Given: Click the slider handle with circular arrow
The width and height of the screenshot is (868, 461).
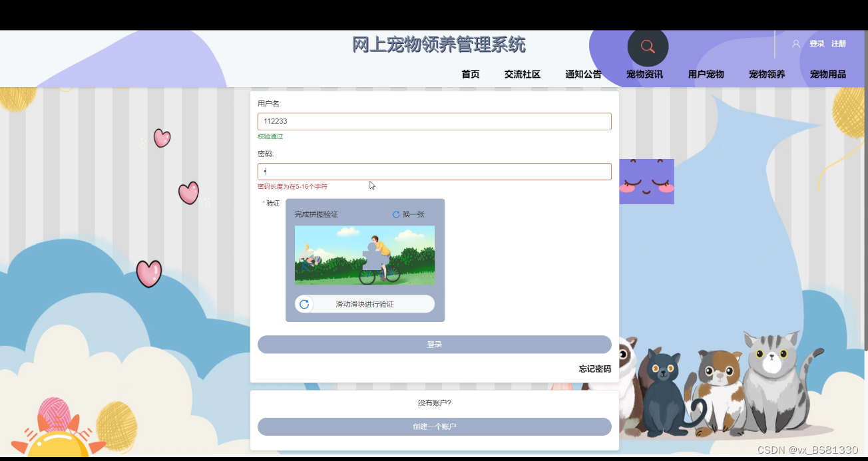Looking at the screenshot, I should (x=304, y=304).
